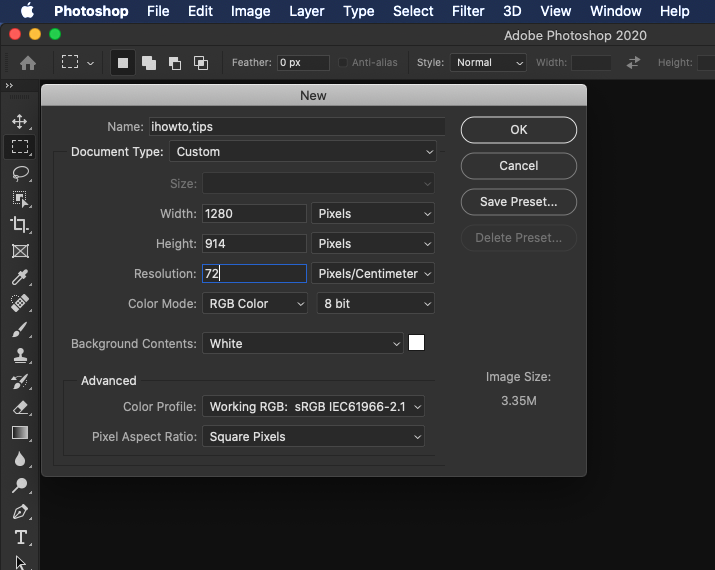Screen dimensions: 715x570
Task: Click the OK button
Action: [518, 130]
